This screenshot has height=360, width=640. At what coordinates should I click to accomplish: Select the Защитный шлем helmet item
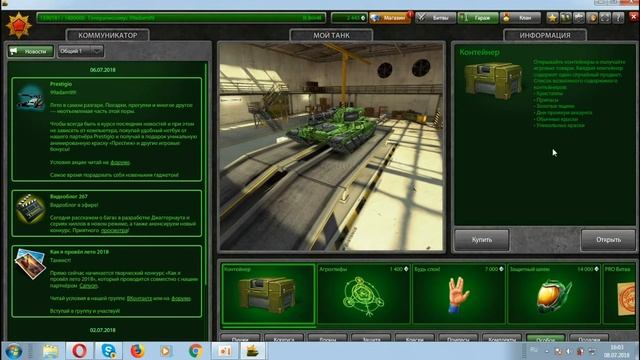(x=553, y=294)
